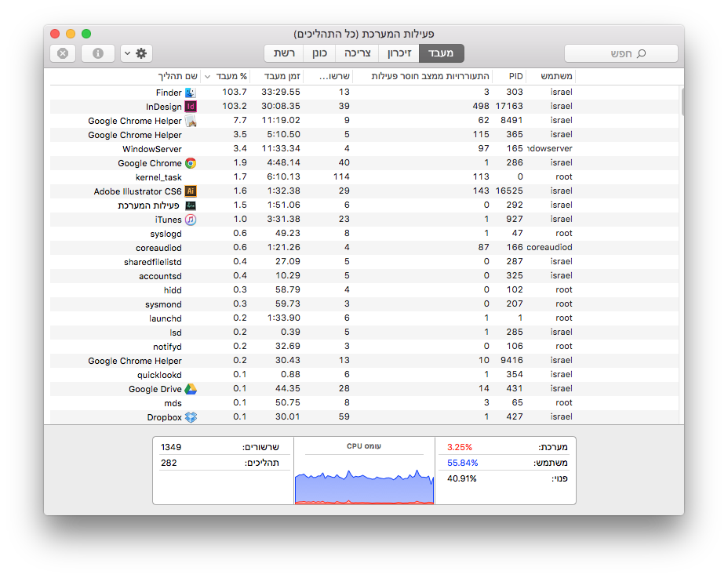Select the sharedfilelistd process row
The height and width of the screenshot is (578, 728).
[x=364, y=262]
